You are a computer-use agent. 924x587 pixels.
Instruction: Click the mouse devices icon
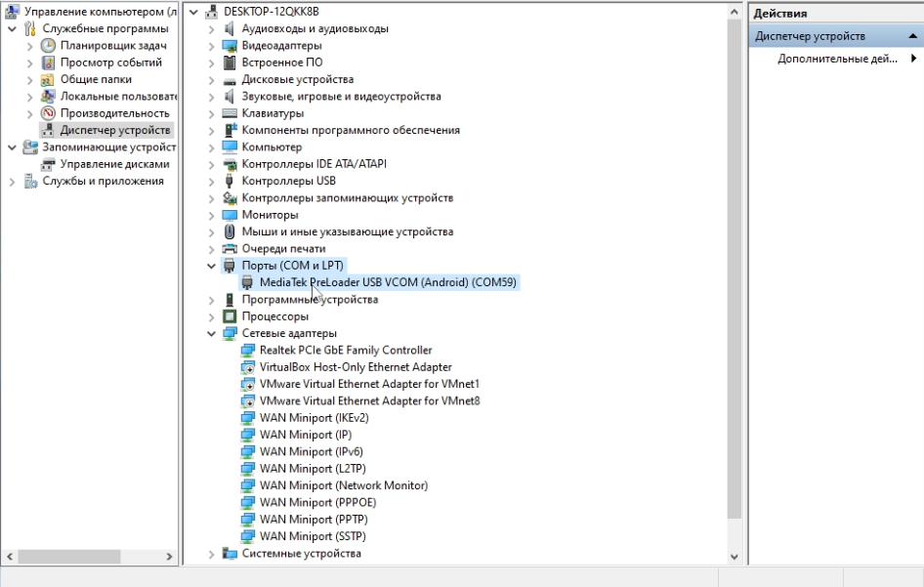tap(230, 231)
